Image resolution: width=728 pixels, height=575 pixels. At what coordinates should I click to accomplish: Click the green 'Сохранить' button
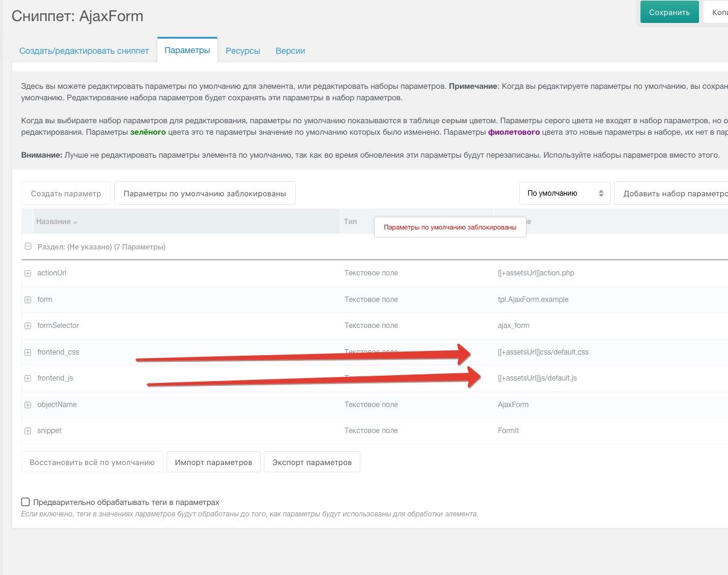point(669,12)
